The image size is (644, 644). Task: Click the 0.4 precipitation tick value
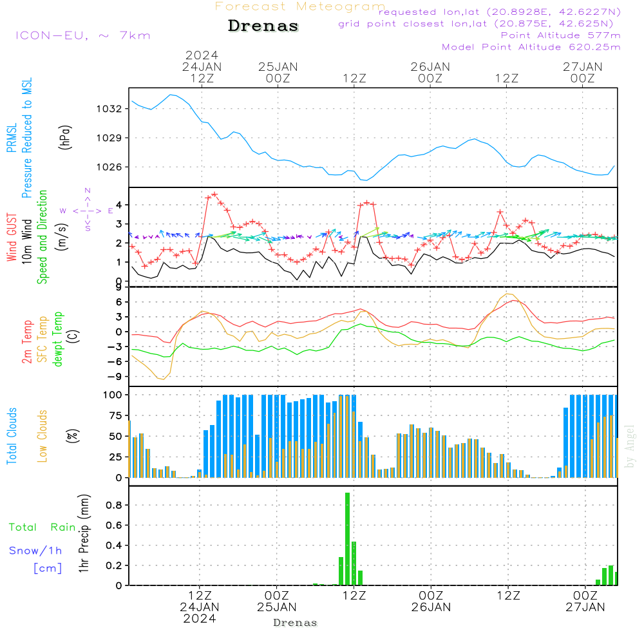(114, 545)
